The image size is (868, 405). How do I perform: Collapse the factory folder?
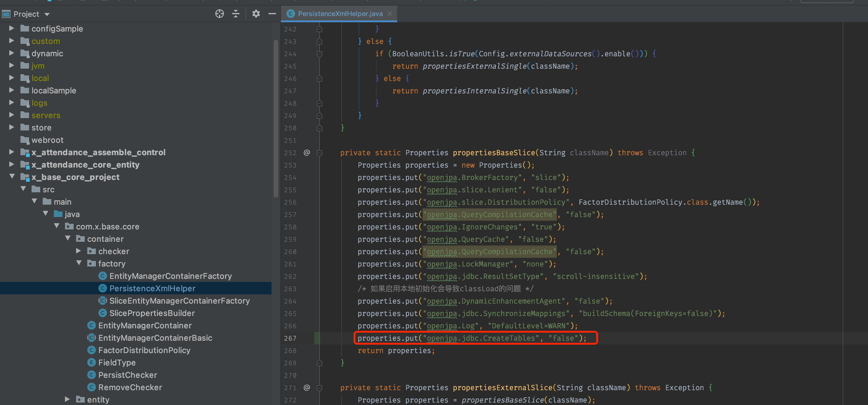(x=79, y=263)
